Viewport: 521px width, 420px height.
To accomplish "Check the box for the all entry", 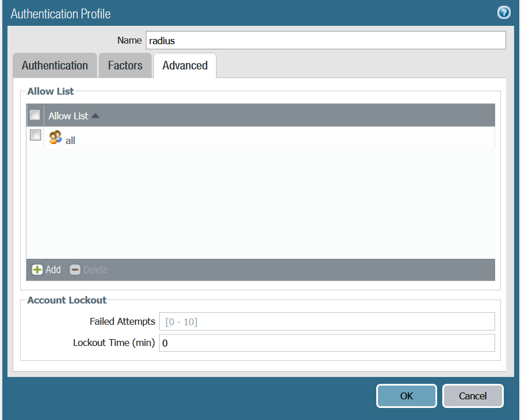I will point(35,135).
